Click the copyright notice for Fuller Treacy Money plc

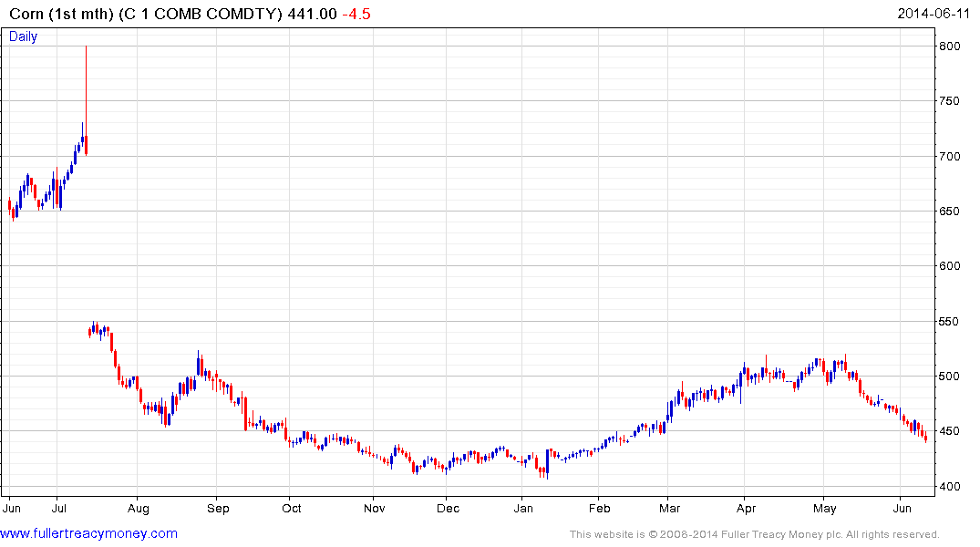click(755, 534)
